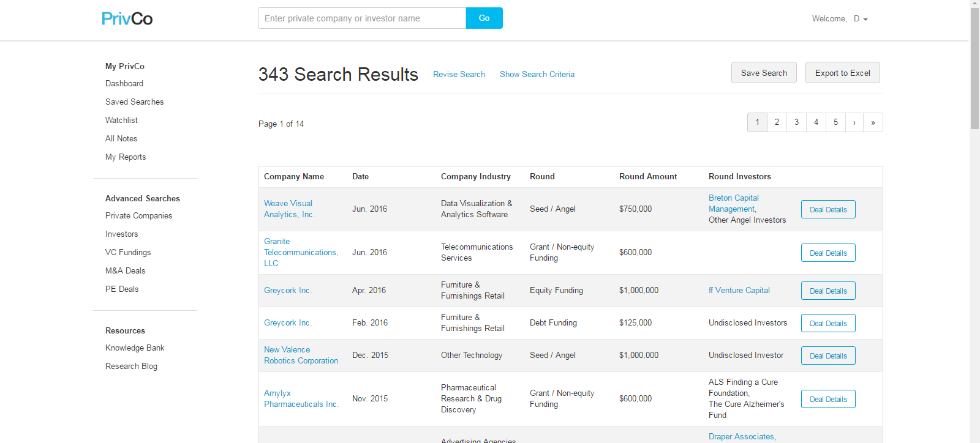Open the Apr. 2016 Greycork Inc. link
The height and width of the screenshot is (443, 980).
pyautogui.click(x=288, y=290)
